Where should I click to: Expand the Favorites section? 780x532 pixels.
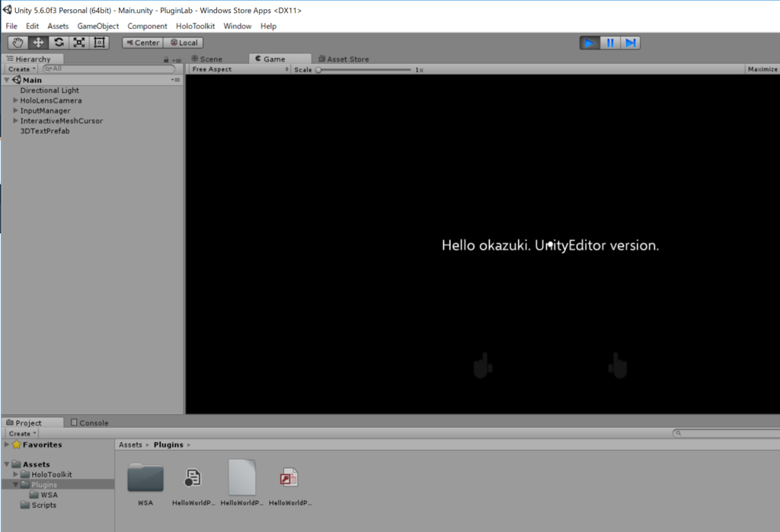pyautogui.click(x=6, y=444)
